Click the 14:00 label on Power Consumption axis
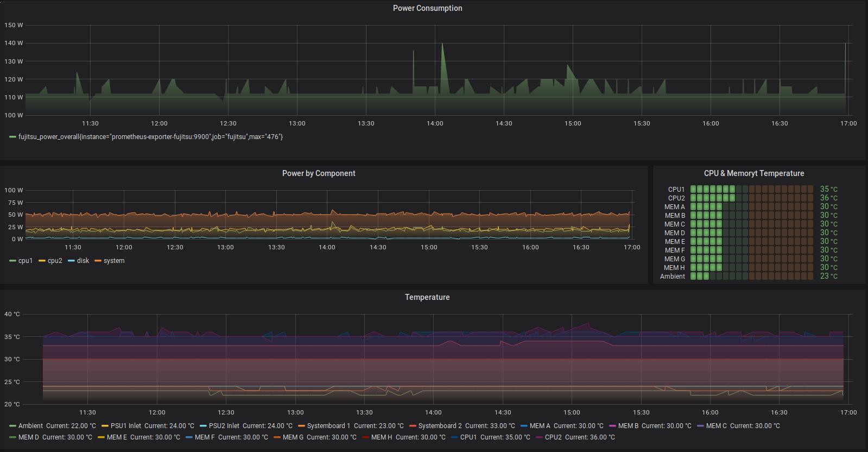868x452 pixels. [435, 123]
